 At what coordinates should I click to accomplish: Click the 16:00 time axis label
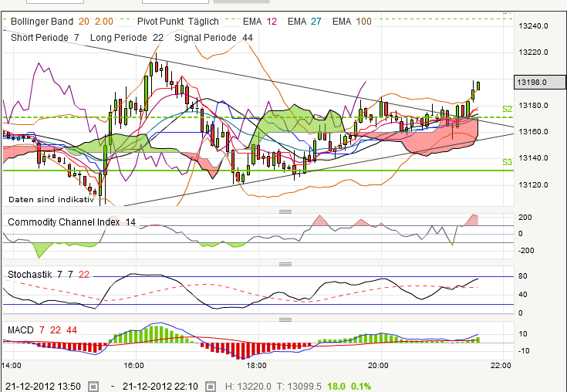[133, 365]
